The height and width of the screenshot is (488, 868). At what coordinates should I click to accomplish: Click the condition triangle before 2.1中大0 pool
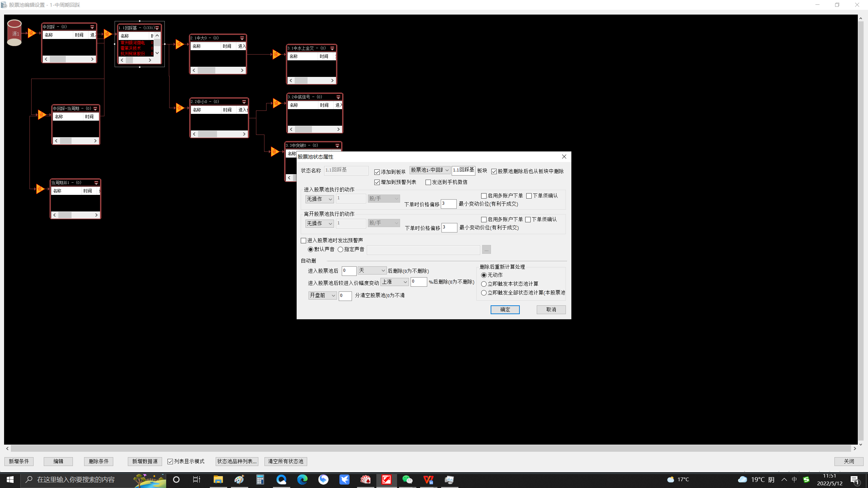tap(180, 44)
